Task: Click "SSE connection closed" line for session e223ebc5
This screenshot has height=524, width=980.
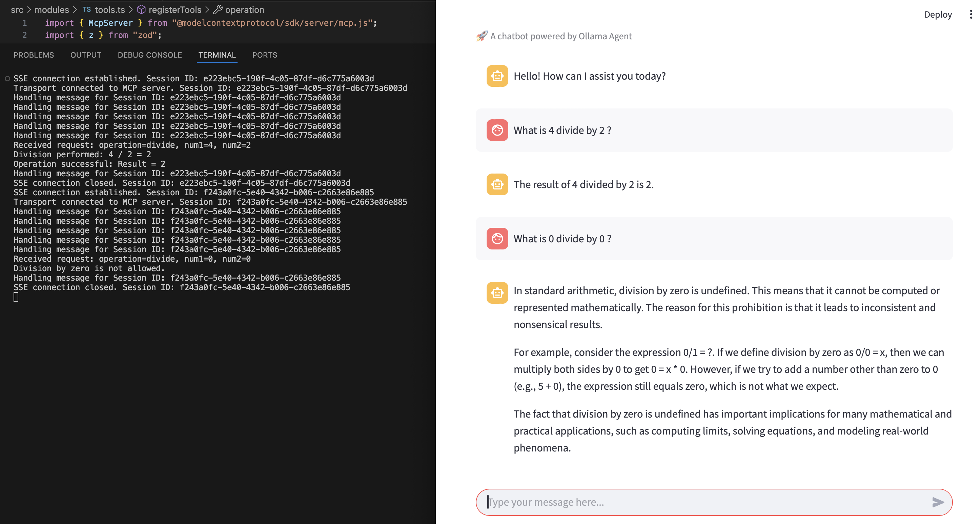Action: coord(182,183)
